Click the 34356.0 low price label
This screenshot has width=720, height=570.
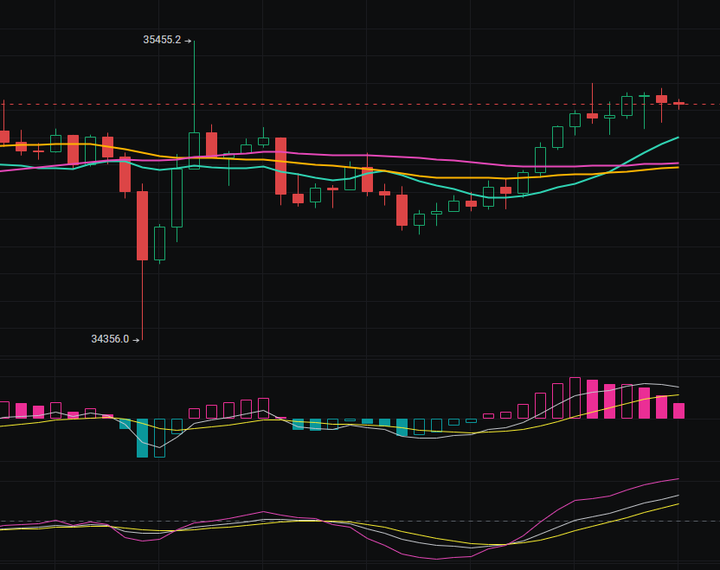click(x=110, y=339)
